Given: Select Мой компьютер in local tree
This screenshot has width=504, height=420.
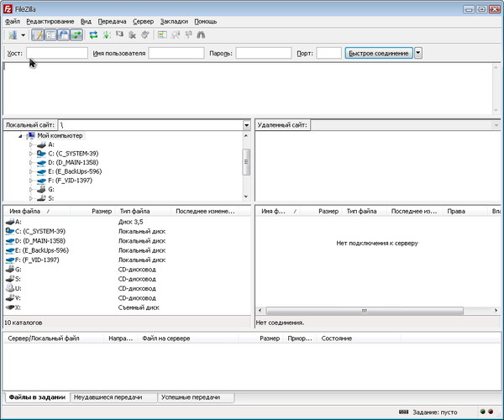Looking at the screenshot, I should click(60, 135).
